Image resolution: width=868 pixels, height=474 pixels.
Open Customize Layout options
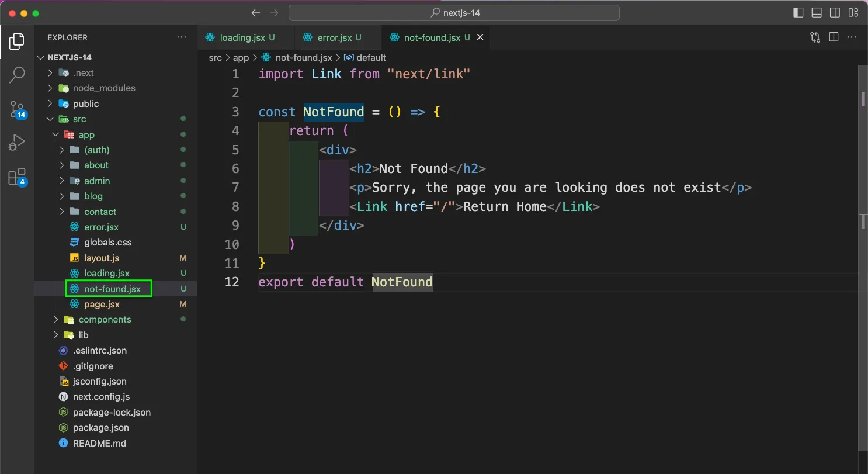(x=853, y=13)
